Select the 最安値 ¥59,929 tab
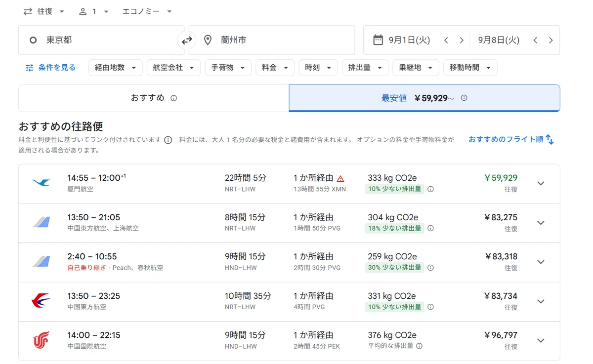Screen dimensions: 593x364 (424, 98)
